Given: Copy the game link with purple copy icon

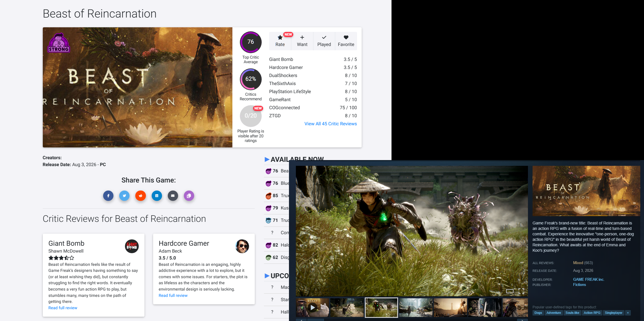Looking at the screenshot, I should point(189,196).
